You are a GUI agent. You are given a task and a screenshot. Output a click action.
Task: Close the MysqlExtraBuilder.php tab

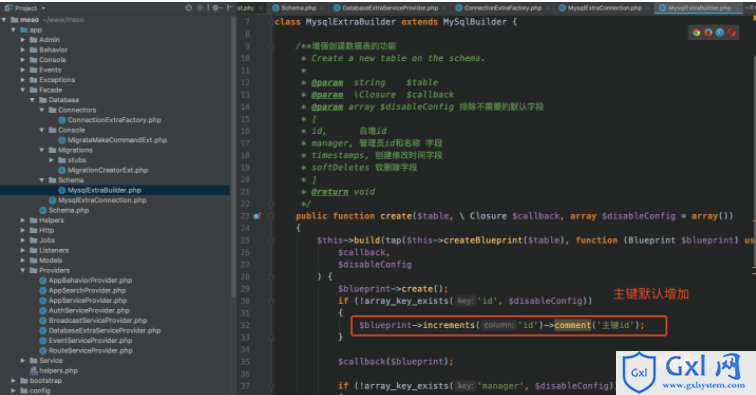[x=737, y=8]
